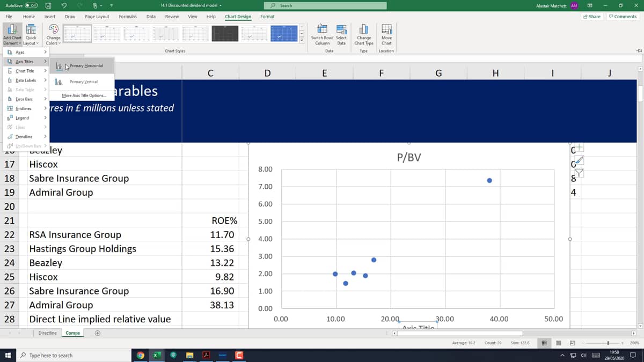The width and height of the screenshot is (644, 362).
Task: Click the Windows taskbar search field
Action: click(x=74, y=355)
